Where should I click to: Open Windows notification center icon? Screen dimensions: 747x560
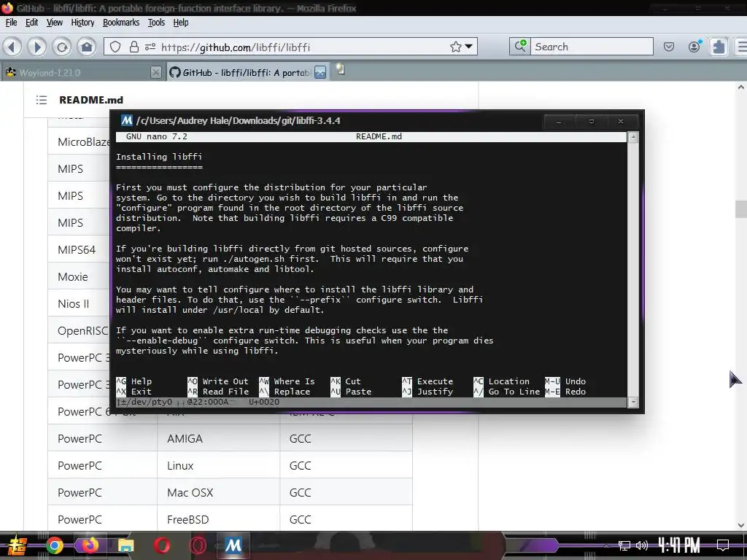(723, 545)
